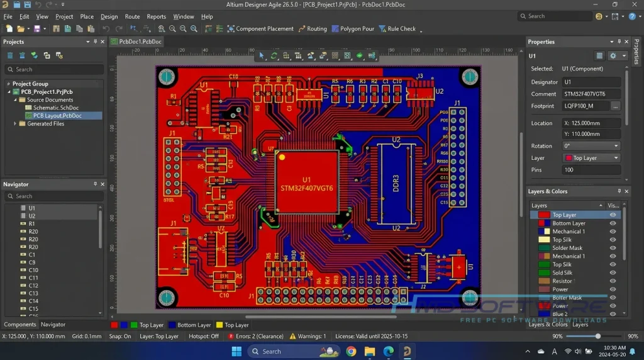Toggle visibility of Top Layer
This screenshot has width=644, height=360.
(613, 215)
